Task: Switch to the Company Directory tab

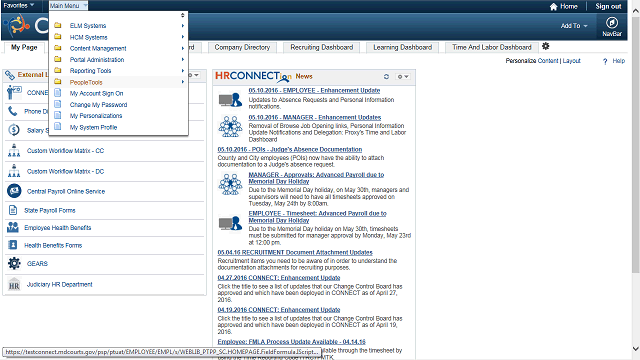Action: tap(242, 47)
